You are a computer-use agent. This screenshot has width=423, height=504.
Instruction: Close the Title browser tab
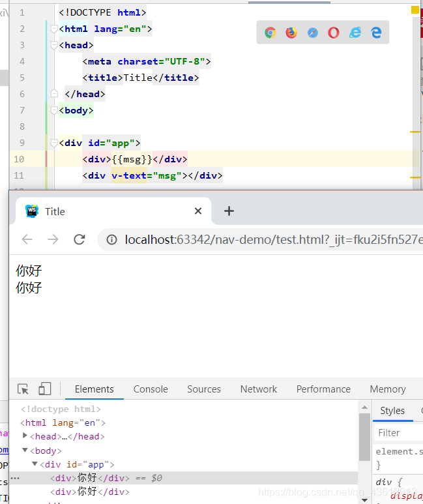[198, 211]
